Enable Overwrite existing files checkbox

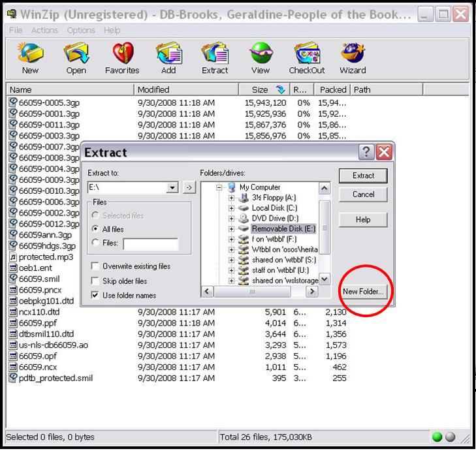pyautogui.click(x=95, y=266)
